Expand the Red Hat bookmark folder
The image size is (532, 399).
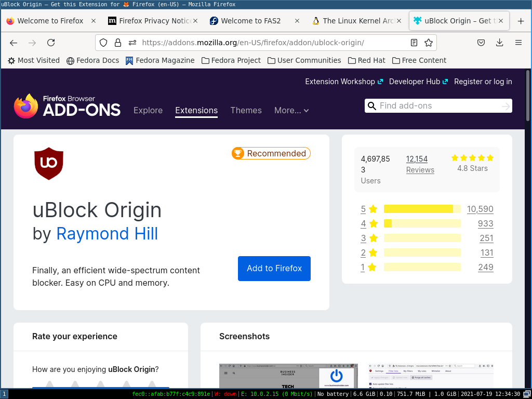(x=366, y=60)
